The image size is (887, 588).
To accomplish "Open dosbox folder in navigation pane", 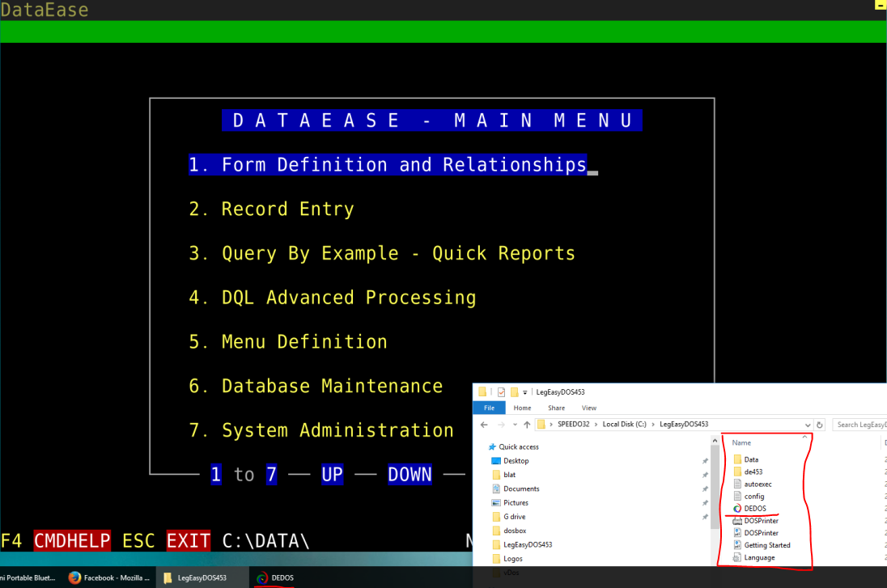I will coord(515,531).
